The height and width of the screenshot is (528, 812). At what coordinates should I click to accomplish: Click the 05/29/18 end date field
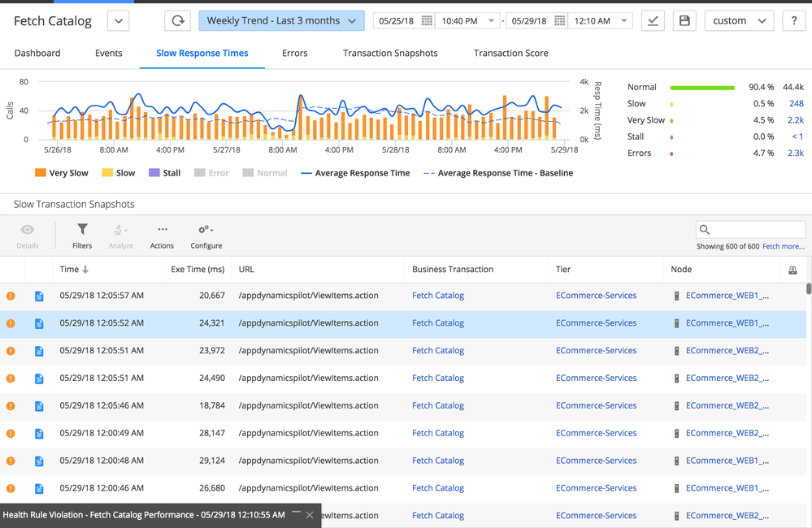tap(529, 20)
